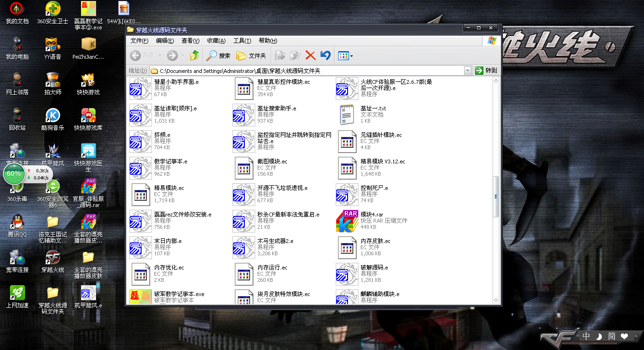The height and width of the screenshot is (350, 644).
Task: Click the Copy To toolbar icon
Action: (295, 55)
